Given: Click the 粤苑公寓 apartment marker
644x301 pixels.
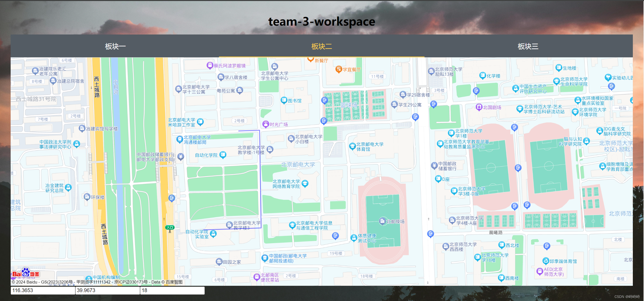Looking at the screenshot, I should [240, 90].
